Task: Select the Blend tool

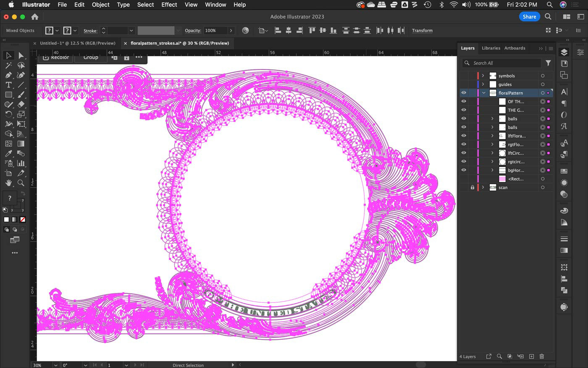Action: 21,154
